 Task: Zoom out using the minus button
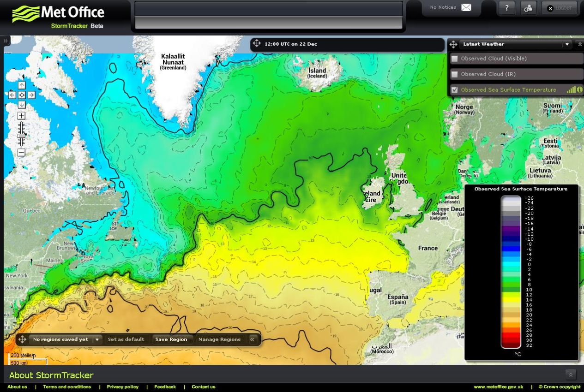(22, 153)
